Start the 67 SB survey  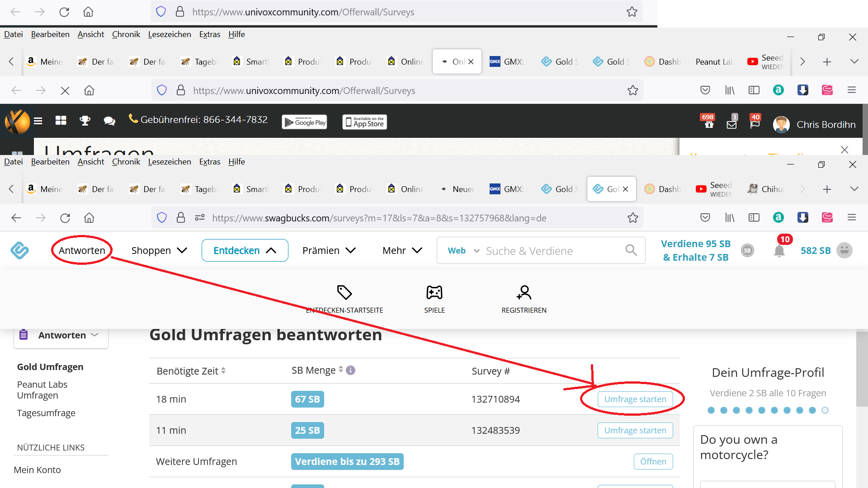pos(635,399)
